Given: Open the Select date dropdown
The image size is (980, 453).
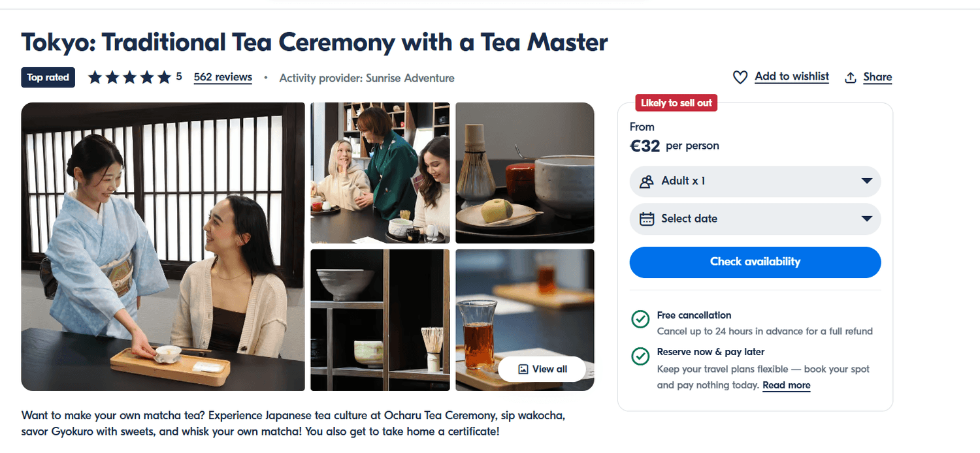Looking at the screenshot, I should coord(755,219).
